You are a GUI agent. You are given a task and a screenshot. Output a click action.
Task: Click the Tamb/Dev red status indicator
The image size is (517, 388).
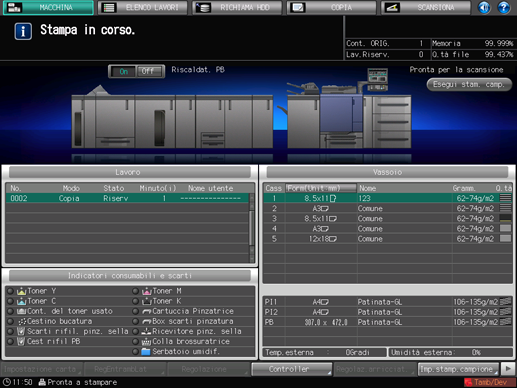(x=489, y=382)
